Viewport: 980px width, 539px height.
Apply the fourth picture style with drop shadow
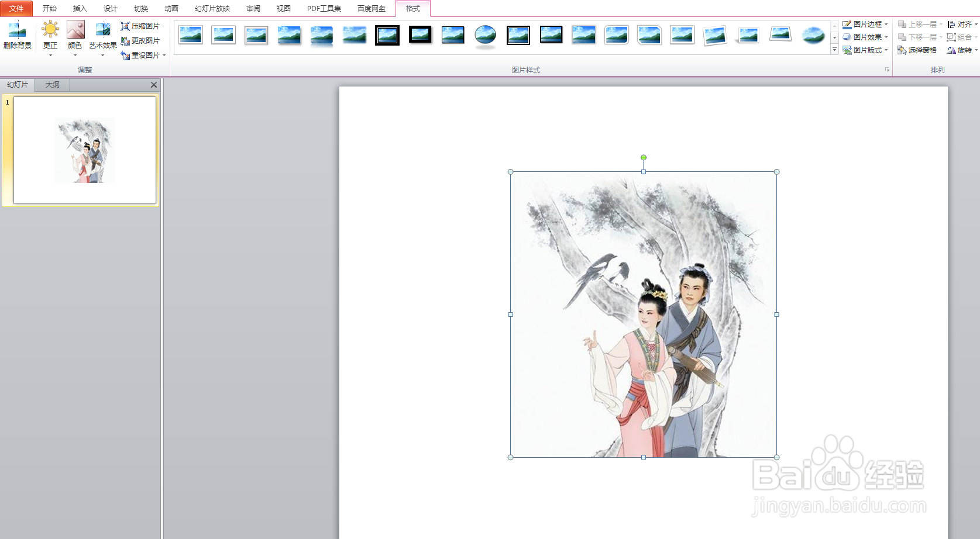point(289,35)
